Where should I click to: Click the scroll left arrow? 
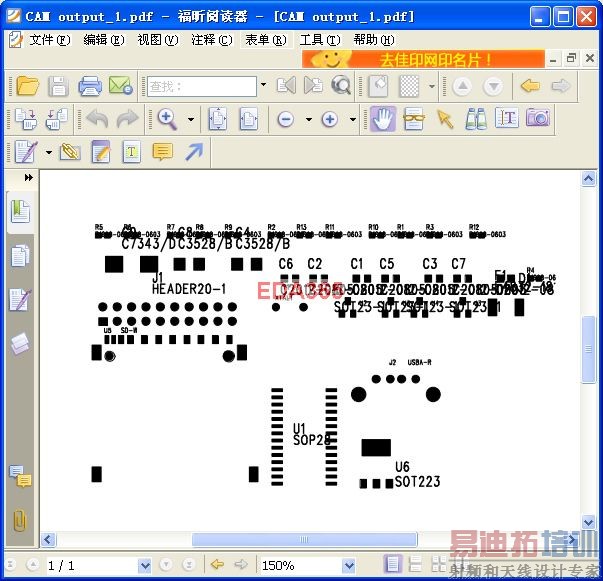pos(48,539)
